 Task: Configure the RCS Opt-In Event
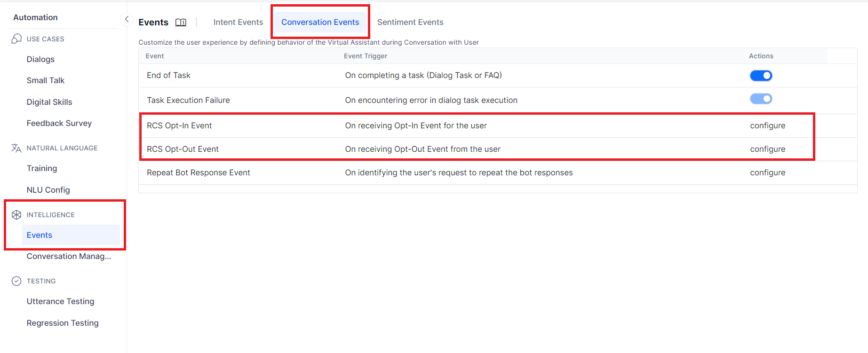pos(767,126)
